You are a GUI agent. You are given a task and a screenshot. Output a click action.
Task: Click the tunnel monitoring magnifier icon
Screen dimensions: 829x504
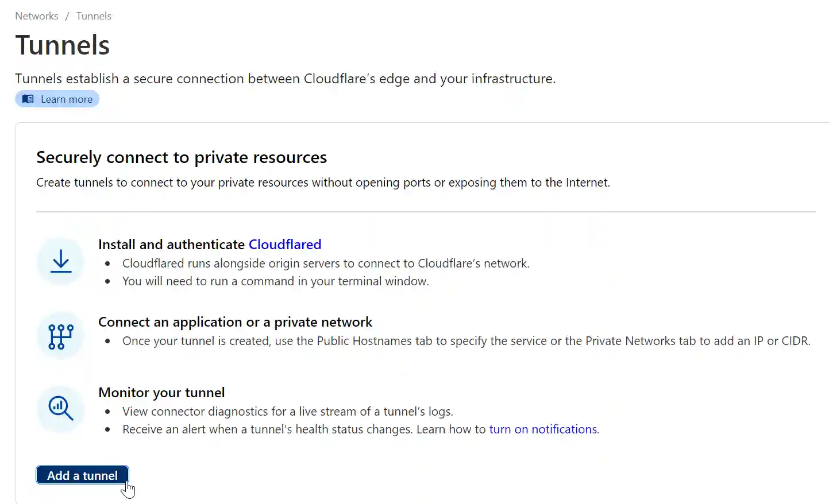coord(60,409)
